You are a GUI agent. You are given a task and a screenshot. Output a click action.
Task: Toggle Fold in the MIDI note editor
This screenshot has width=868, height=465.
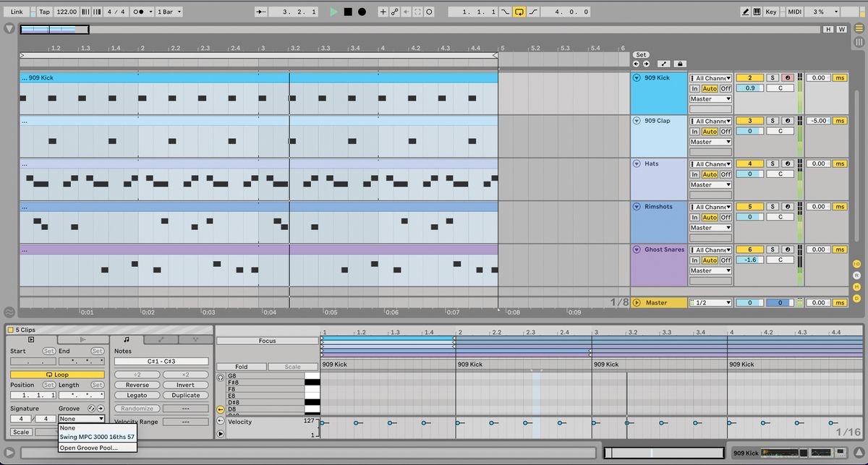[x=241, y=367]
